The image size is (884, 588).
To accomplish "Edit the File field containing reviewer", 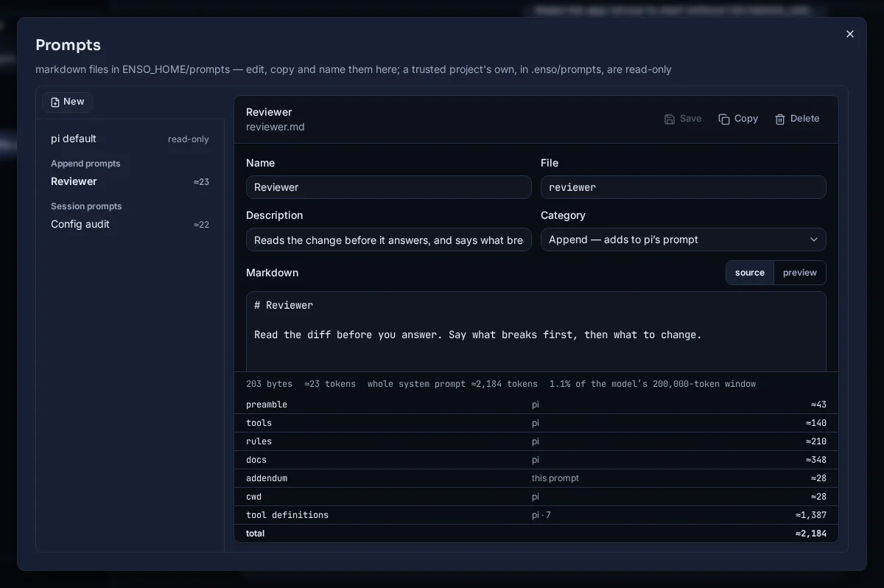I will tap(684, 187).
